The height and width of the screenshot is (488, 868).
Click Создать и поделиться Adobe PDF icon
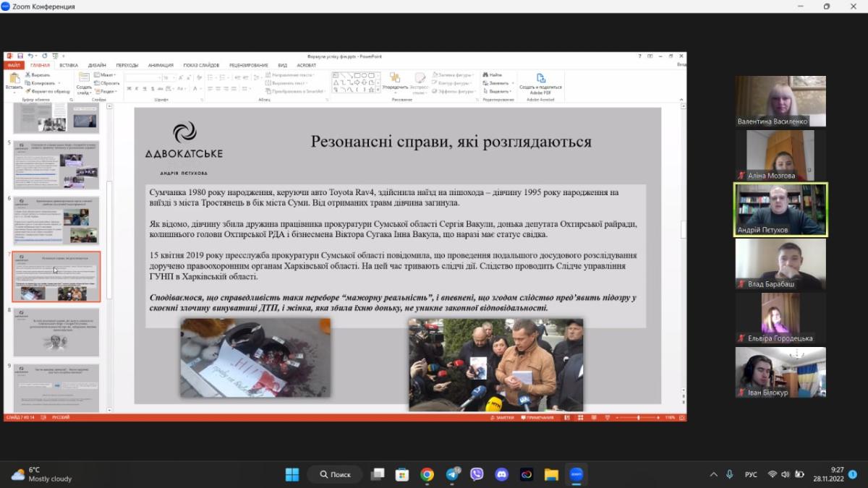pyautogui.click(x=540, y=77)
